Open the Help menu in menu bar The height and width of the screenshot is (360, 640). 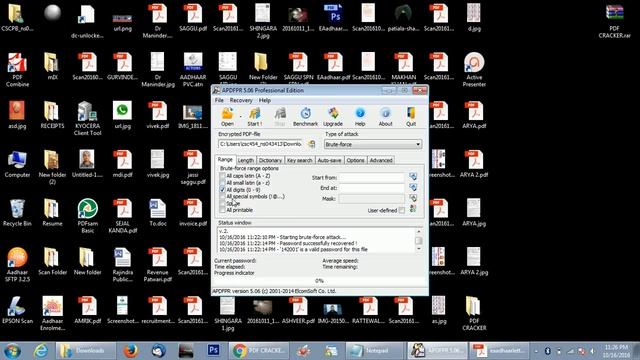[264, 100]
